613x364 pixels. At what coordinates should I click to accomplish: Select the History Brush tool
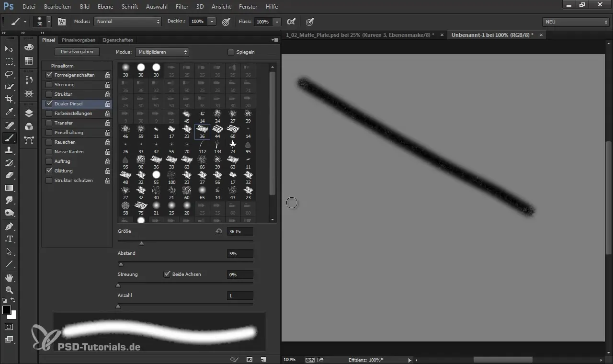click(9, 163)
